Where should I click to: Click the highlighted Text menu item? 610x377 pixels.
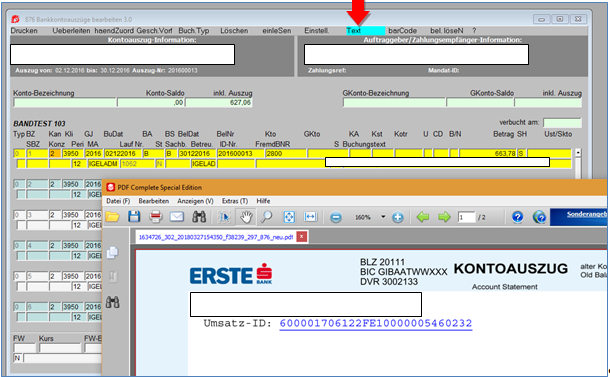coord(366,31)
